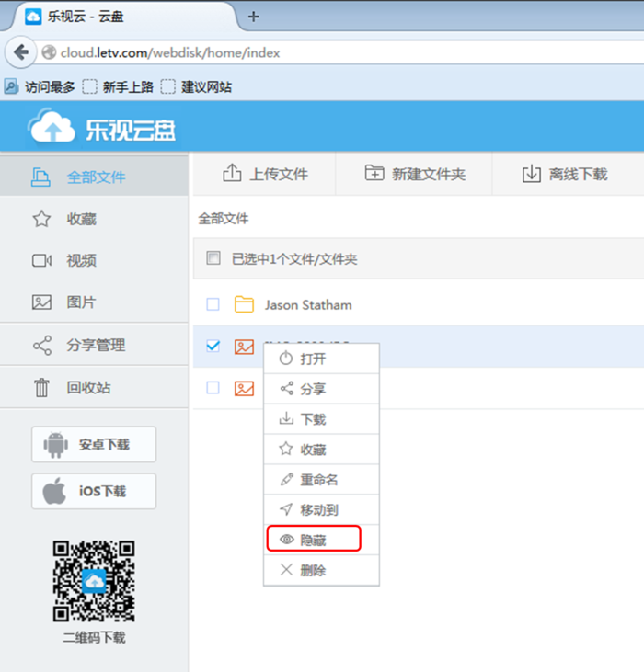Click the drive icon beside 全部文件
Viewport: 644px width, 672px height.
coord(40,177)
